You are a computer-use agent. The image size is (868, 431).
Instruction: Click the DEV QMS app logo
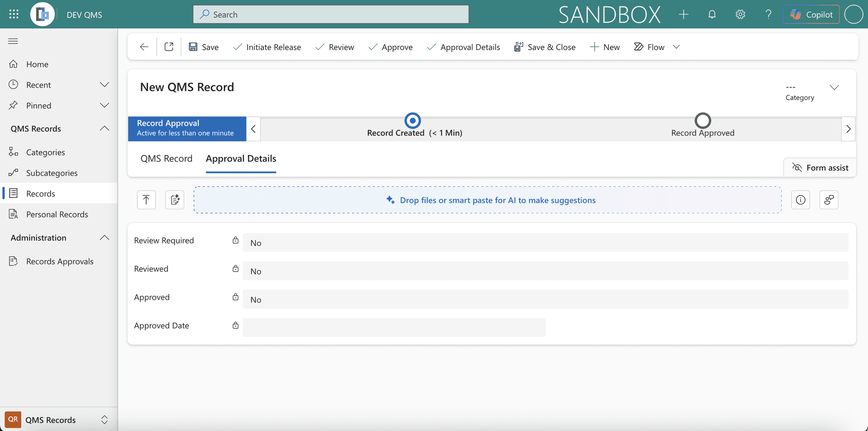click(x=42, y=14)
